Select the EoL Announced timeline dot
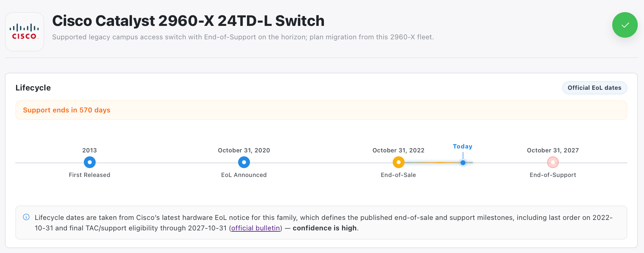 244,162
